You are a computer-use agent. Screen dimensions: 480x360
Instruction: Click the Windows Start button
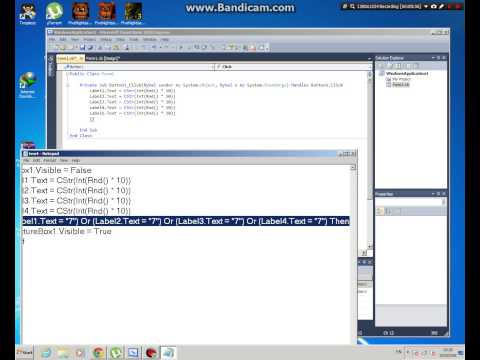(x=25, y=352)
